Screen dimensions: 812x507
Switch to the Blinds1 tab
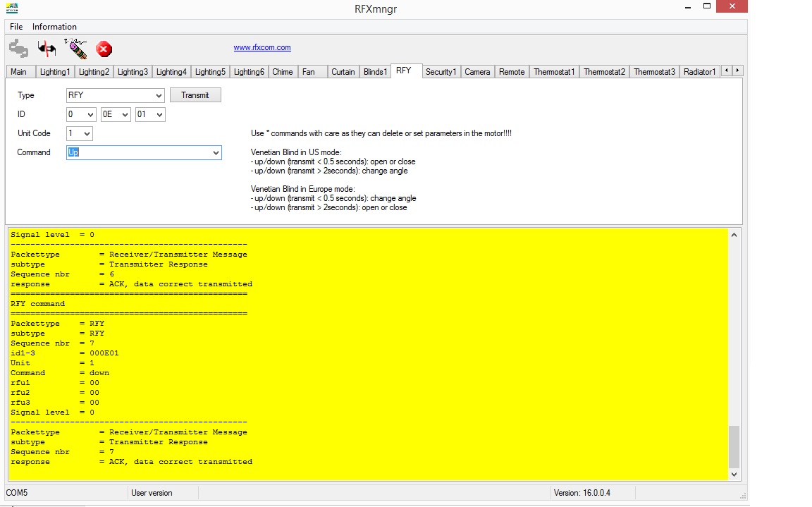click(375, 72)
